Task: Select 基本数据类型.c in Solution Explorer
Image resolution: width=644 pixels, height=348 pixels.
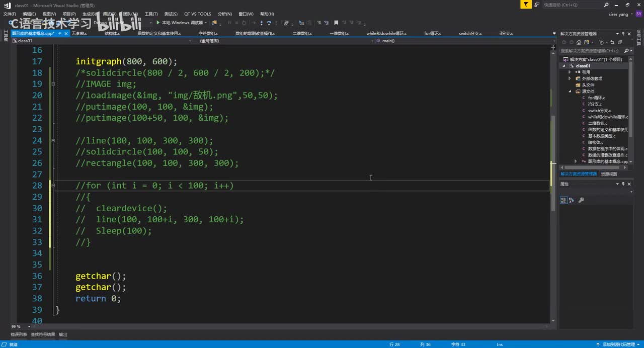Action: 601,136
